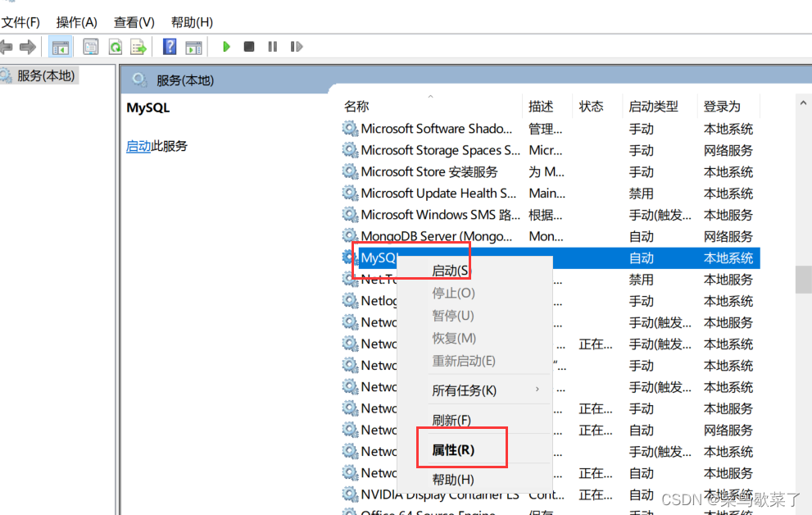This screenshot has width=812, height=515.
Task: Click 本地系统 logon of MySQL row
Action: (x=728, y=258)
